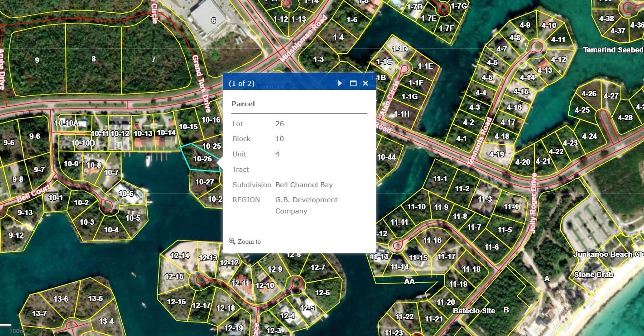Close the parcel info popup
The width and height of the screenshot is (644, 336).
(365, 83)
